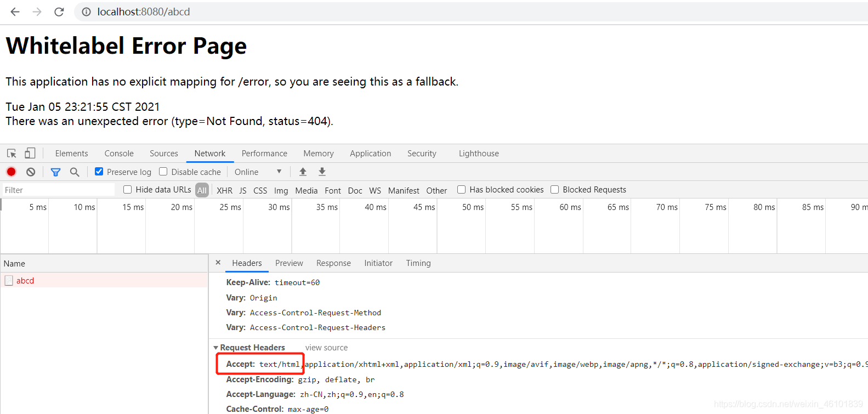Activate the inspect element picker

click(x=12, y=154)
